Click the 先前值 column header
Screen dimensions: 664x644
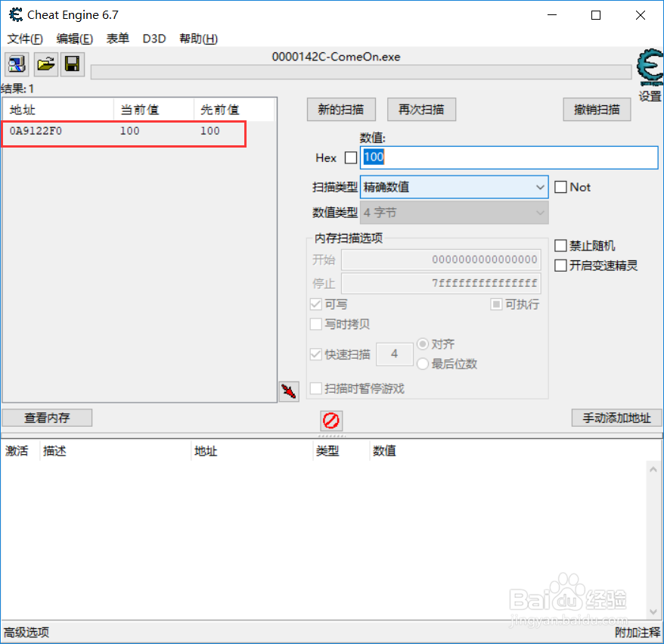(234, 110)
